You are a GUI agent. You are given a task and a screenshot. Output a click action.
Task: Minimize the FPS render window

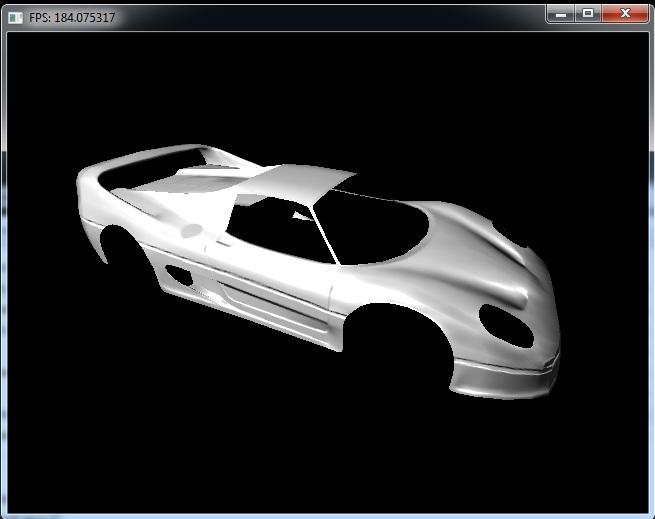click(x=561, y=13)
